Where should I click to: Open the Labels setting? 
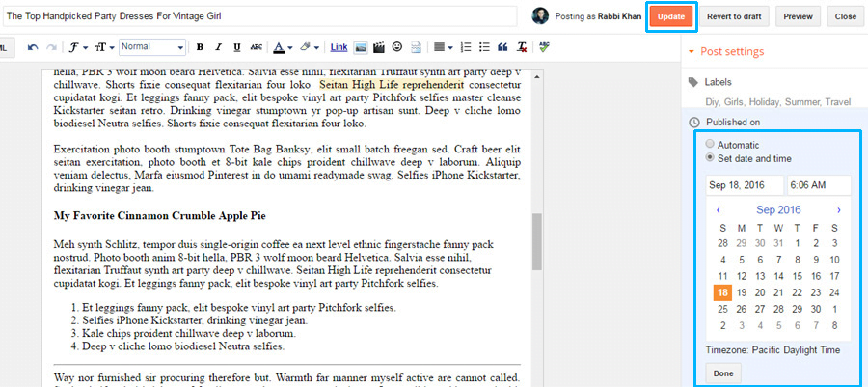pos(718,82)
